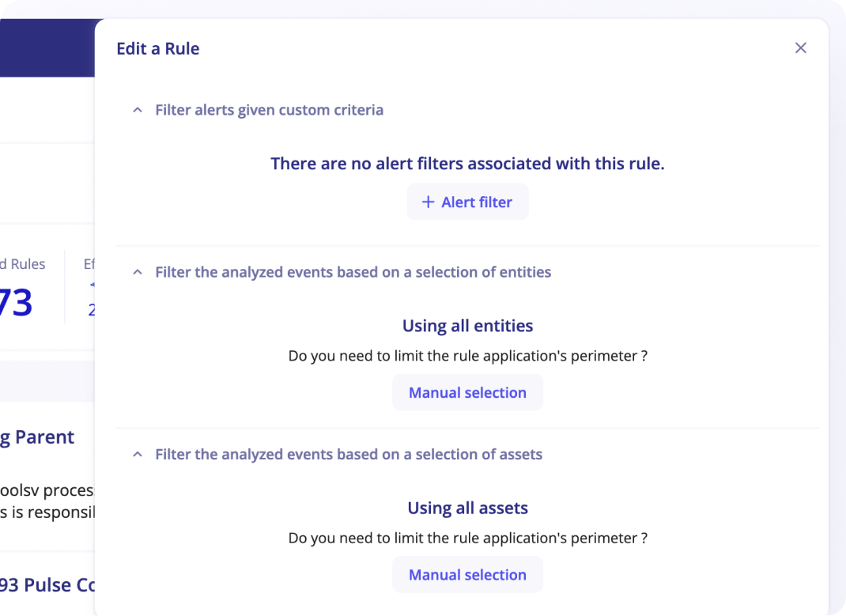846x616 pixels.
Task: Click the plus icon beside Alert filter
Action: pos(428,202)
